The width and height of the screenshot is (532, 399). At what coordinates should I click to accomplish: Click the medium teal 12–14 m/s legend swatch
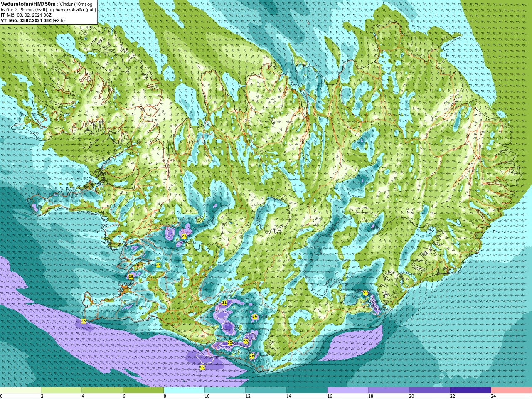pos(266,390)
